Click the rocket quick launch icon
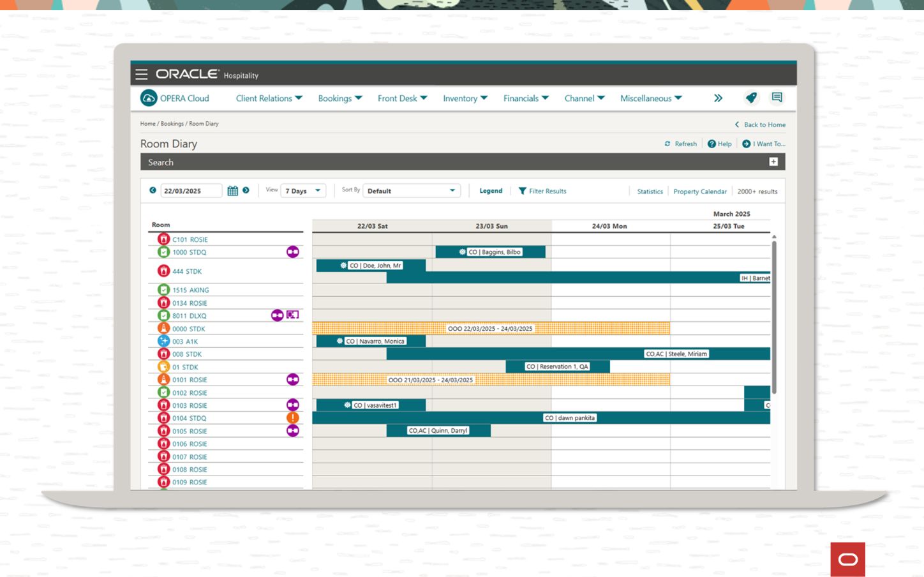Viewport: 924px width, 577px height. 751,98
